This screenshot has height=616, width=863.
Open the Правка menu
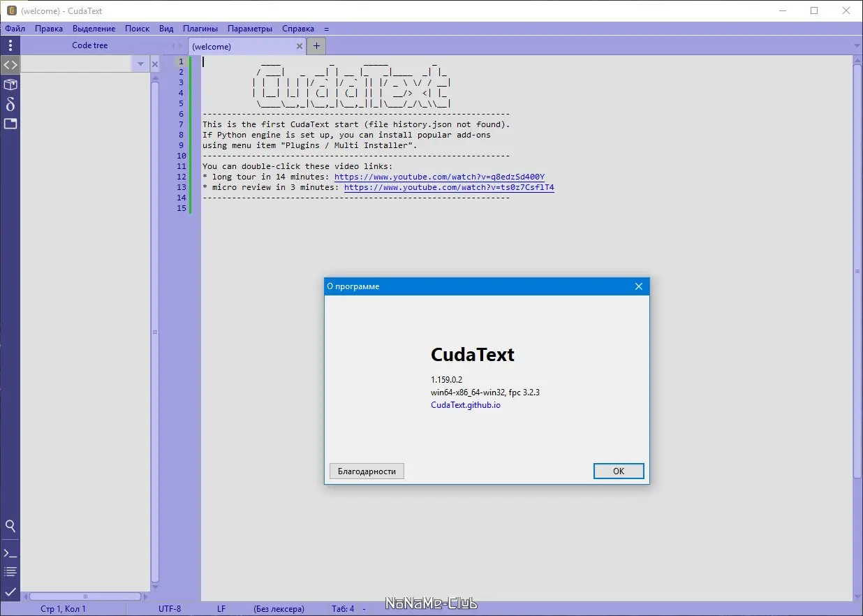pyautogui.click(x=49, y=29)
